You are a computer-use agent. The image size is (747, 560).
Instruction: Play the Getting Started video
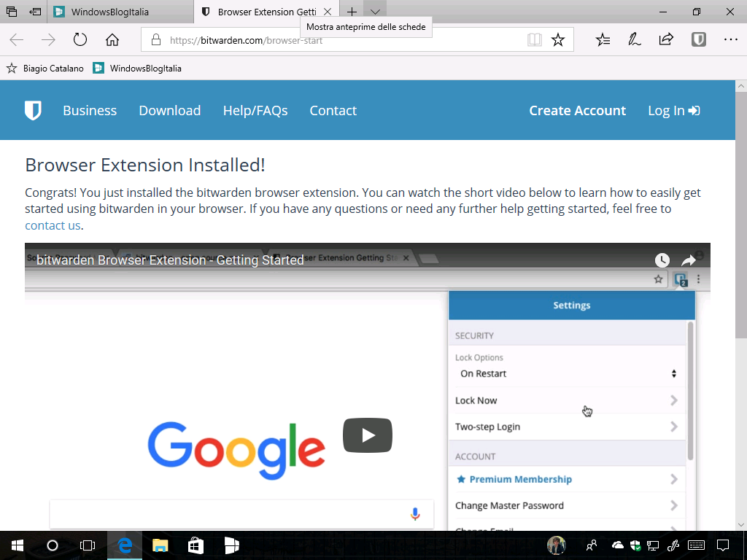(368, 435)
